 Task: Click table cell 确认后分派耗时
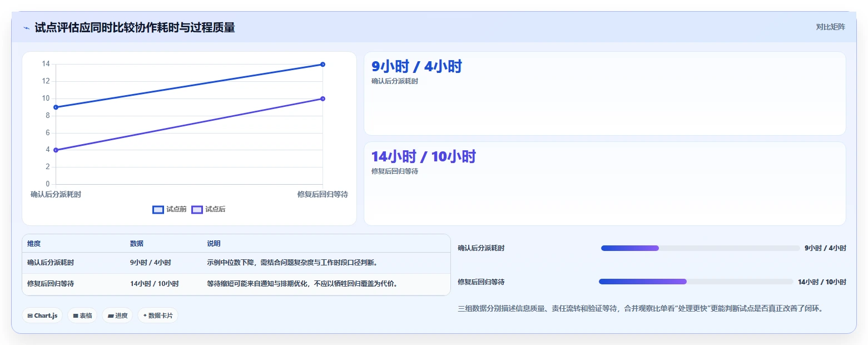click(51, 263)
